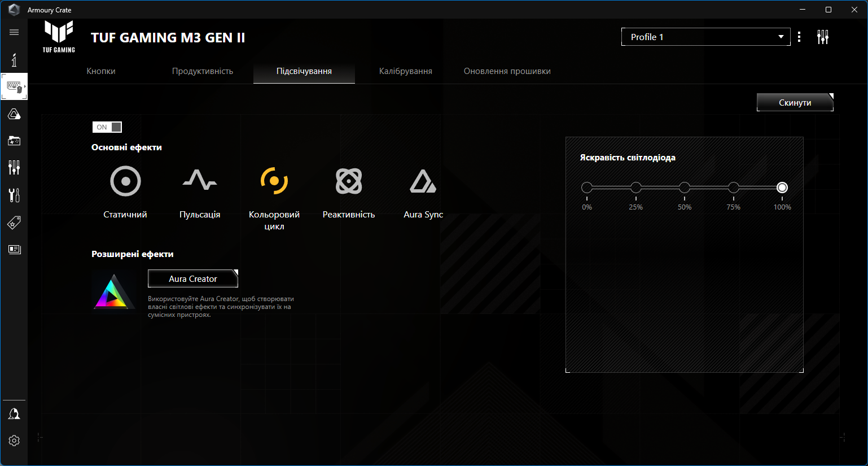The image size is (868, 466).
Task: Select the Reactive effect icon
Action: click(x=349, y=181)
